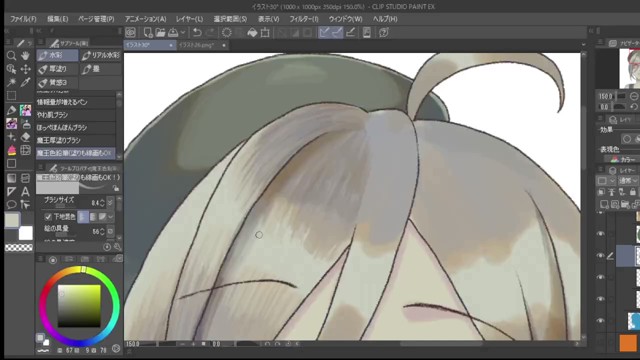Toggle the brush shape lock icon
Viewport: 640px width, 360px height.
point(116,188)
